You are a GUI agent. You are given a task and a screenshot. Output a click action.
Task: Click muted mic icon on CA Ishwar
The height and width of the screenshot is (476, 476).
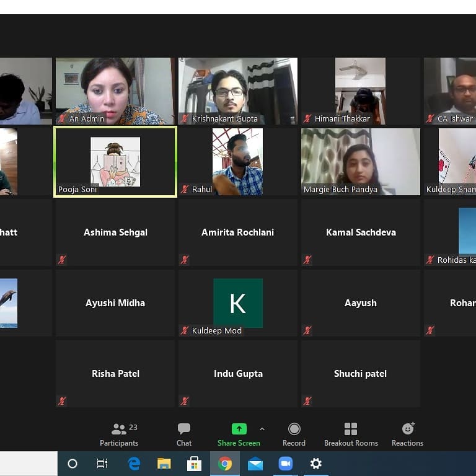click(430, 118)
